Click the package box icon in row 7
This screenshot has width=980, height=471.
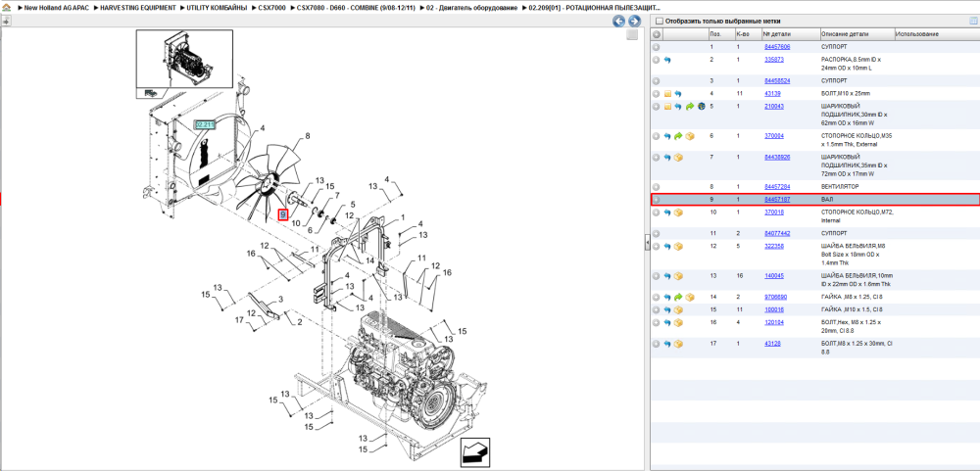coord(679,158)
